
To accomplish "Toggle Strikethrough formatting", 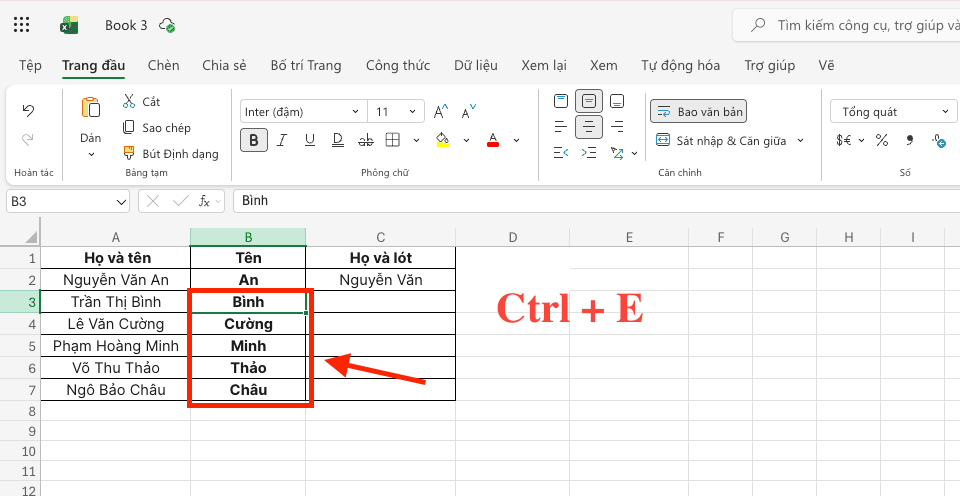I will pyautogui.click(x=366, y=141).
